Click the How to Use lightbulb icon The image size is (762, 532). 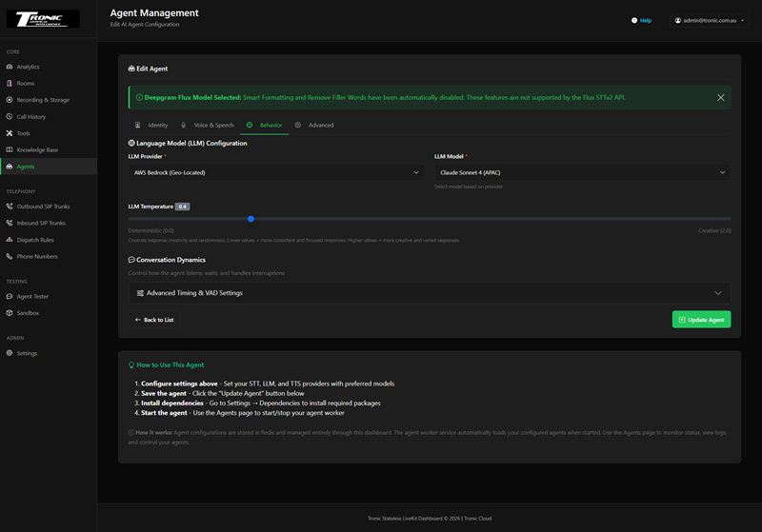pos(131,365)
